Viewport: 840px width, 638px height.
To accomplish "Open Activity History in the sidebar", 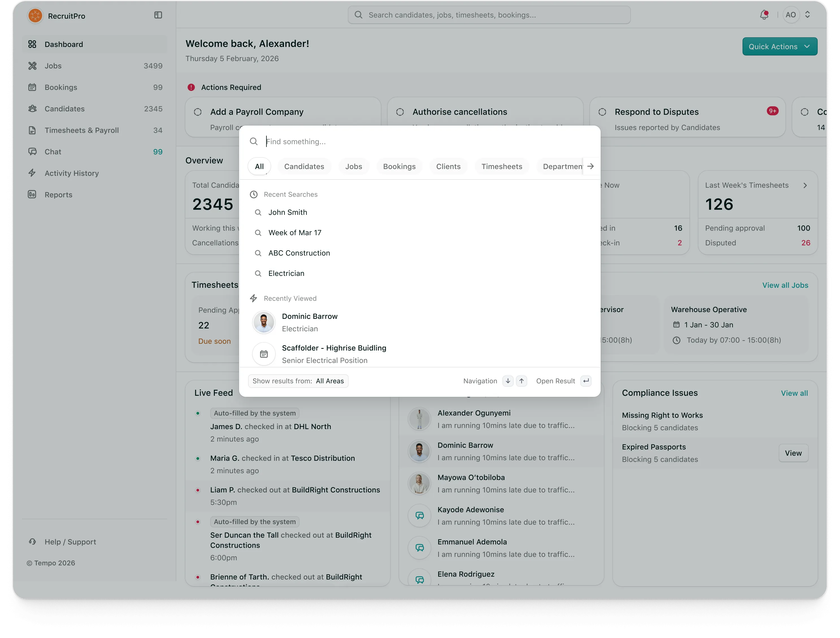I will pyautogui.click(x=95, y=173).
